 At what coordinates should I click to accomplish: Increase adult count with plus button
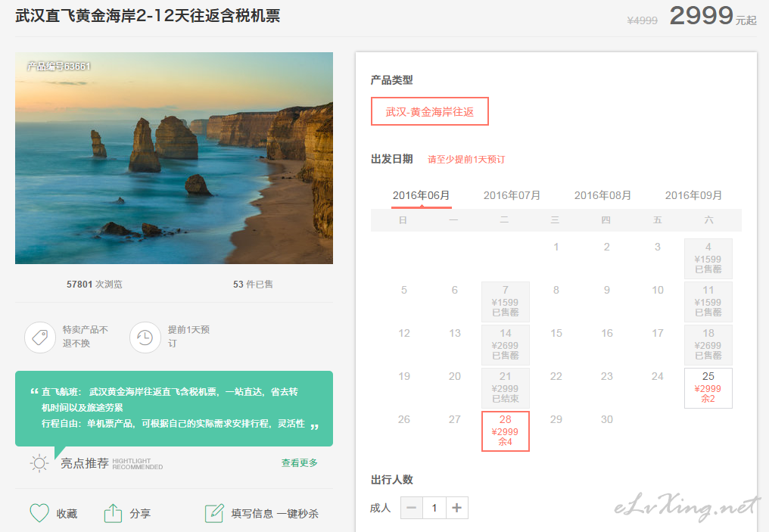[457, 508]
